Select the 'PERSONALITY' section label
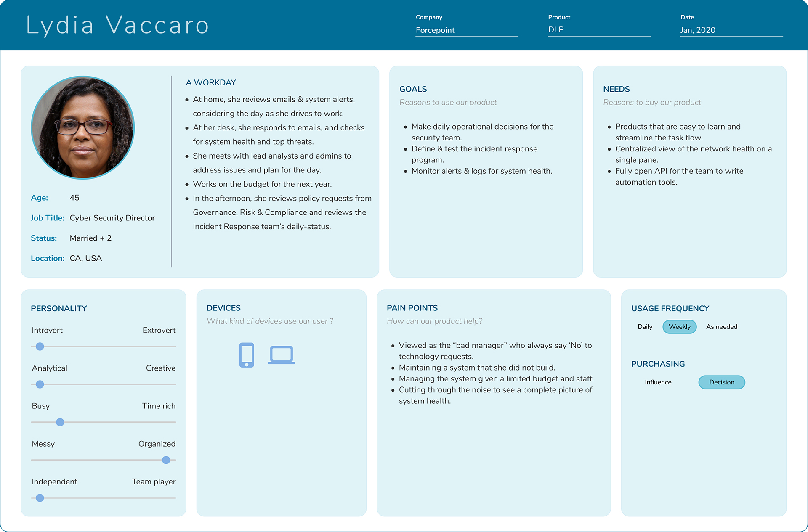The width and height of the screenshot is (808, 532). coord(58,307)
